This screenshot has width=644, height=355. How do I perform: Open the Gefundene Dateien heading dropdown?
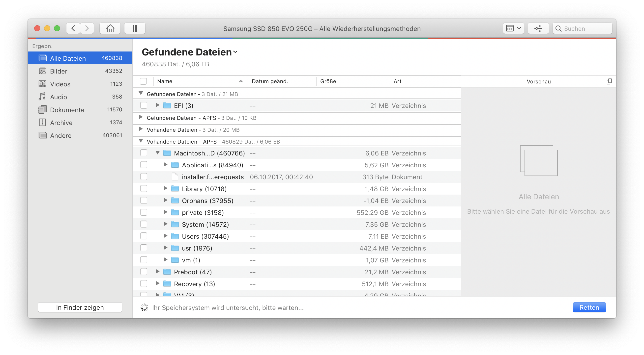click(x=235, y=52)
